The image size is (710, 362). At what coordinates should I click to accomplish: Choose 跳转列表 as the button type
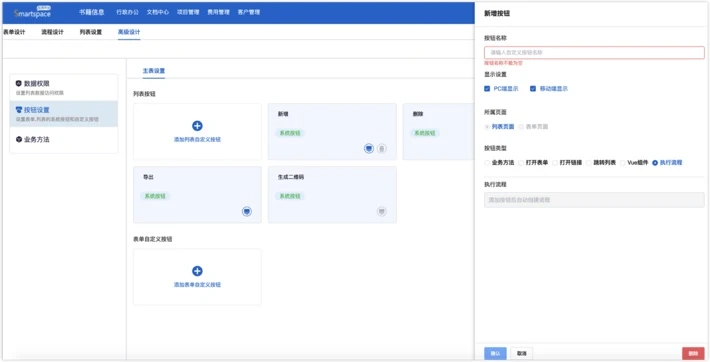(x=589, y=163)
